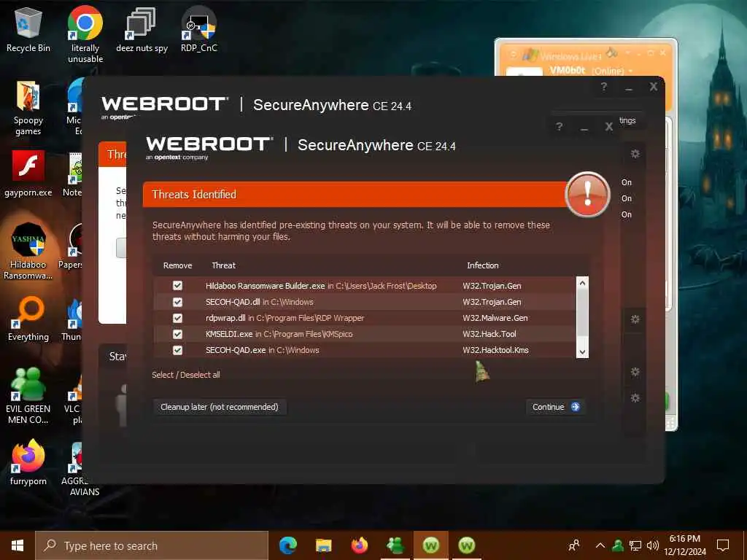Open the notifications action center icon
The height and width of the screenshot is (560, 747).
click(723, 545)
